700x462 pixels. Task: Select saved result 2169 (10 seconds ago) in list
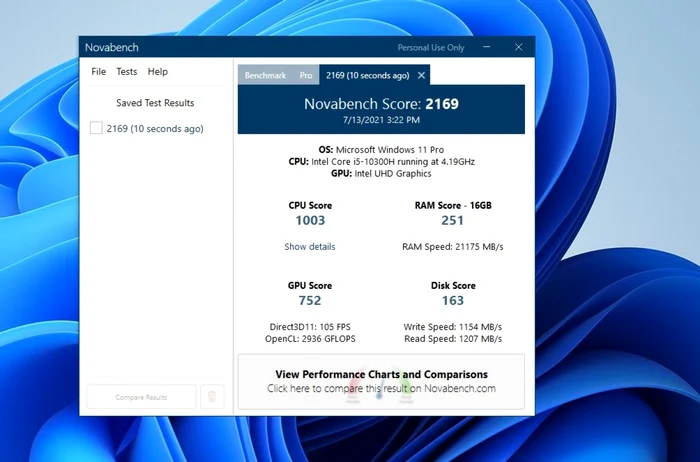coord(155,129)
